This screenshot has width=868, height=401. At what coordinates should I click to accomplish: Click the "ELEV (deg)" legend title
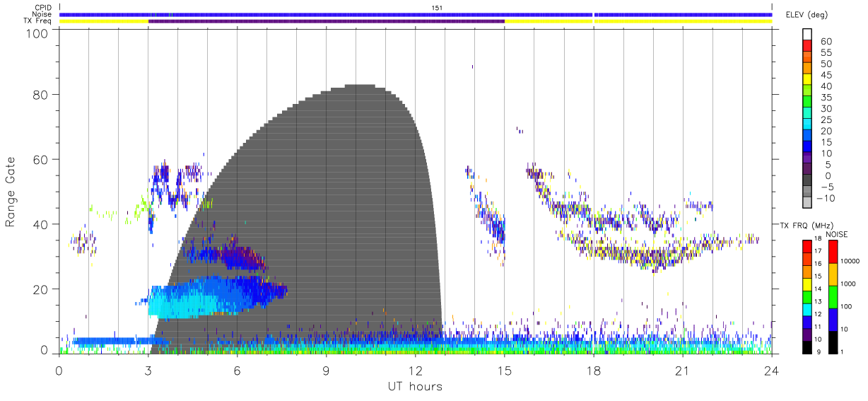tap(807, 15)
